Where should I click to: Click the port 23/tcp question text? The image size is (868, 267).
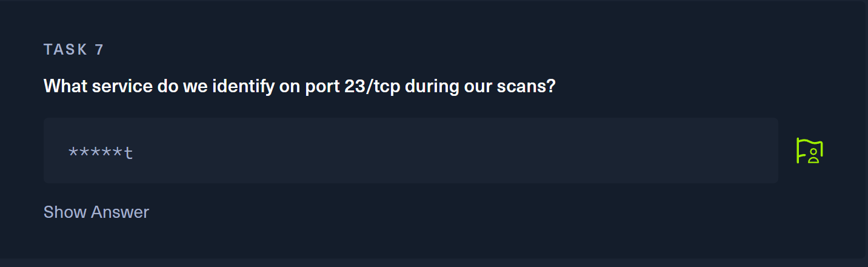pos(299,86)
